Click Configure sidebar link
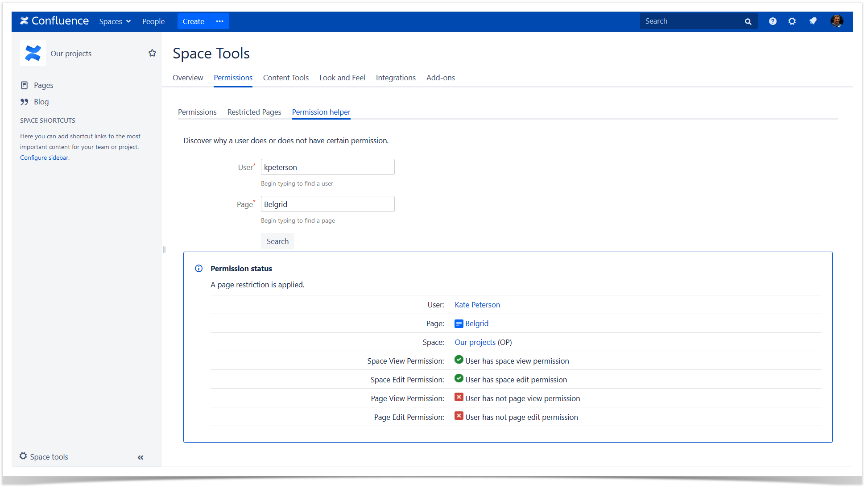This screenshot has height=489, width=868. click(44, 157)
